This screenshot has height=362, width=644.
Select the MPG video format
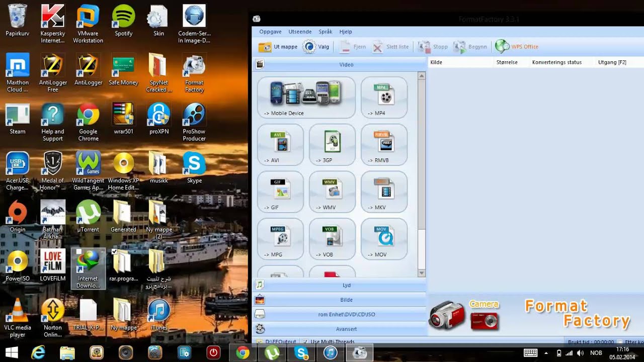click(280, 239)
